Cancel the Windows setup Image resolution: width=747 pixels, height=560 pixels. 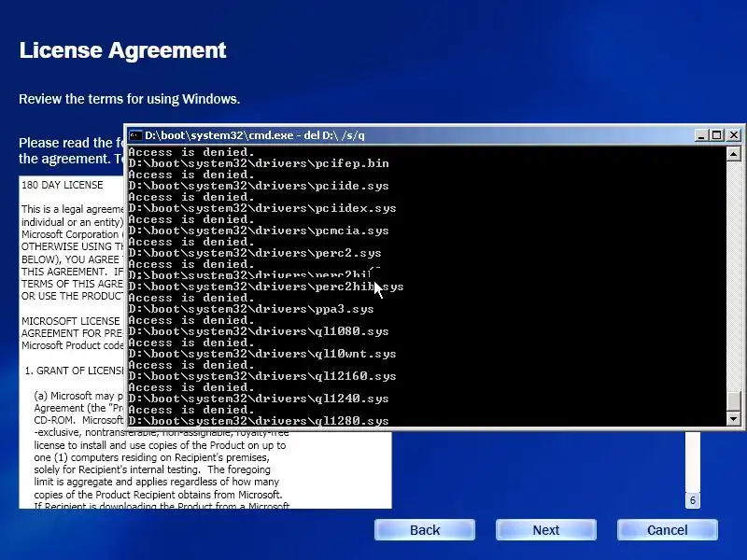pos(667,530)
